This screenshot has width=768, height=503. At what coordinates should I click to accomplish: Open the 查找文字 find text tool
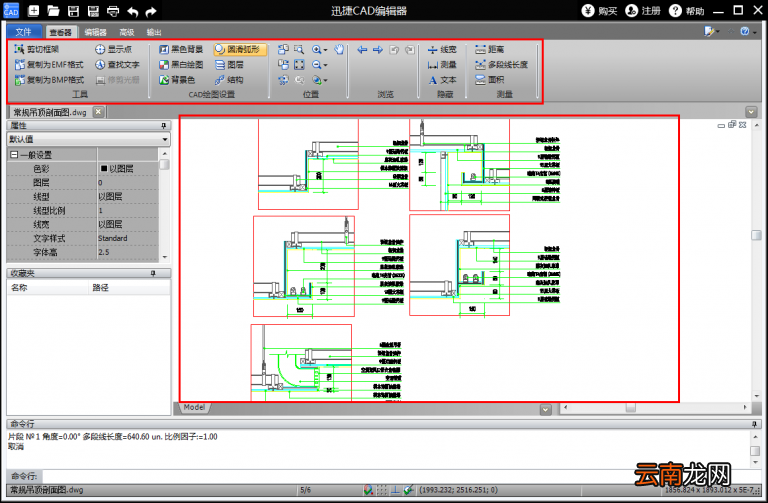(x=117, y=64)
